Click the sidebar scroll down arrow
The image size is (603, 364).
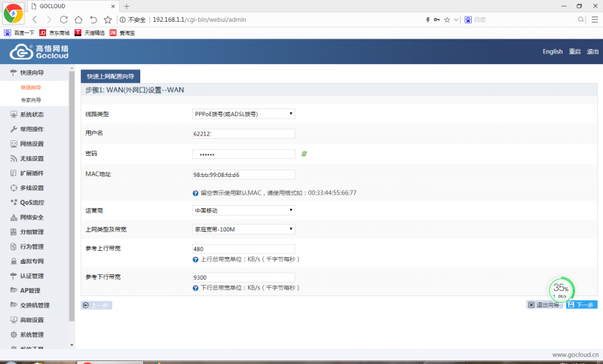72,345
